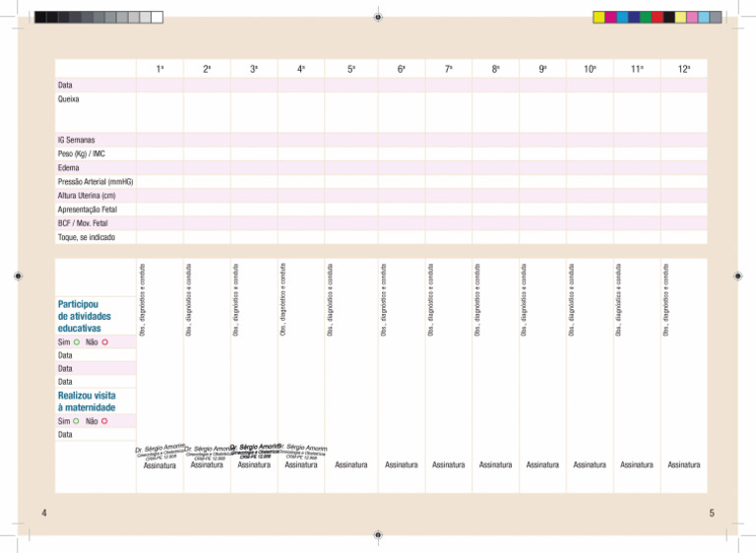Click the 11ª column header
The height and width of the screenshot is (553, 756).
click(637, 69)
